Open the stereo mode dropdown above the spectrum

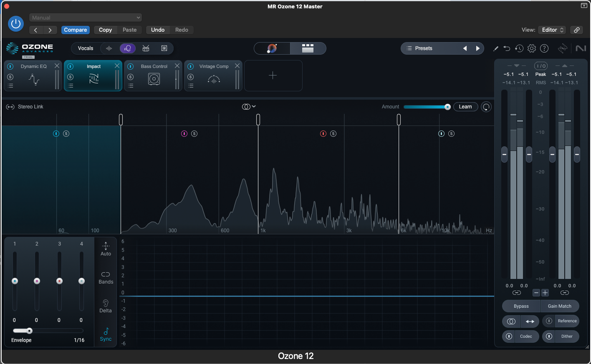[x=249, y=106]
